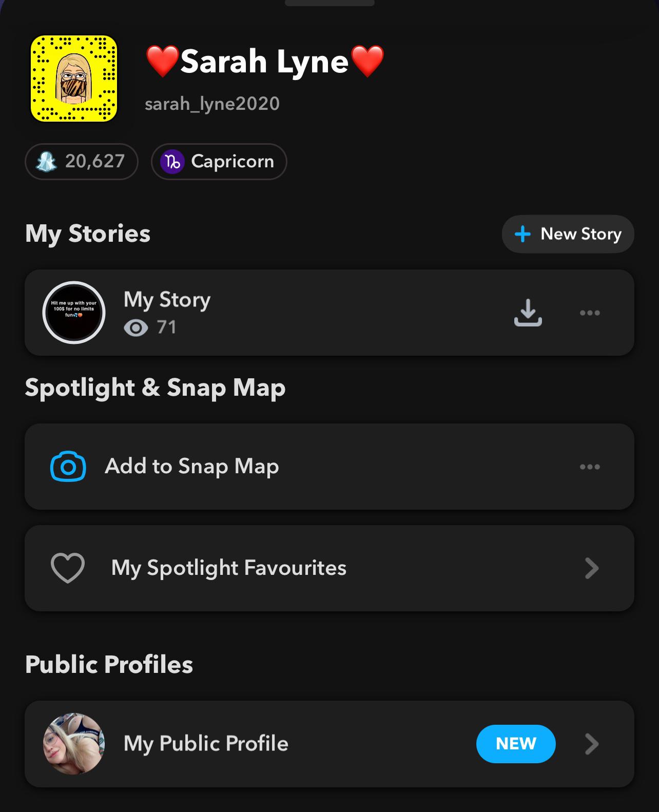Click the NEW badge on Public Profile
Screen dimensions: 659x812
516,744
